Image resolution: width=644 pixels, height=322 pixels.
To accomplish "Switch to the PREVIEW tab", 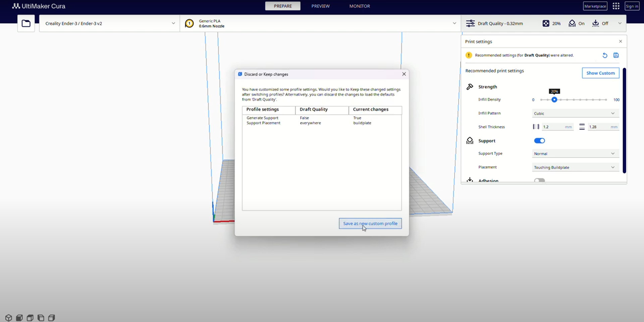I will pos(320,6).
